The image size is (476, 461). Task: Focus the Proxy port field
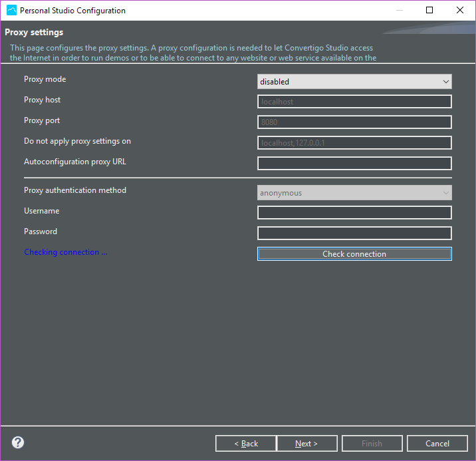[354, 122]
